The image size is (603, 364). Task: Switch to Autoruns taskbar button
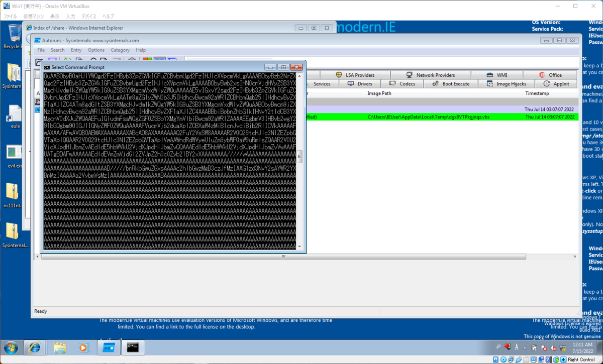(x=109, y=347)
